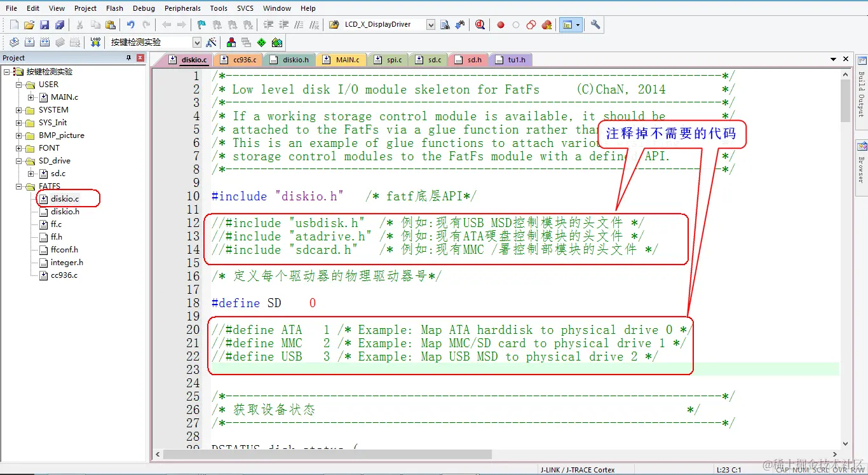Switch to the cc936.c tab
The height and width of the screenshot is (475, 868).
[x=239, y=60]
